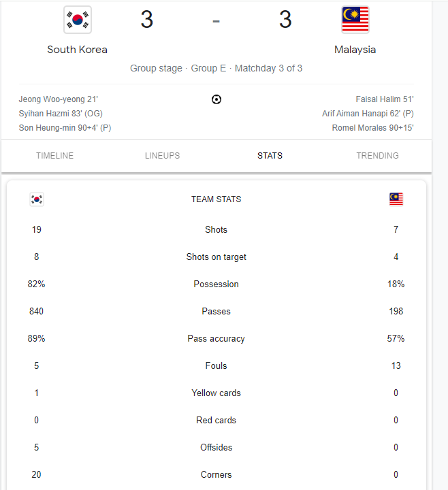
Task: Click the South Korea team name
Action: [x=77, y=50]
